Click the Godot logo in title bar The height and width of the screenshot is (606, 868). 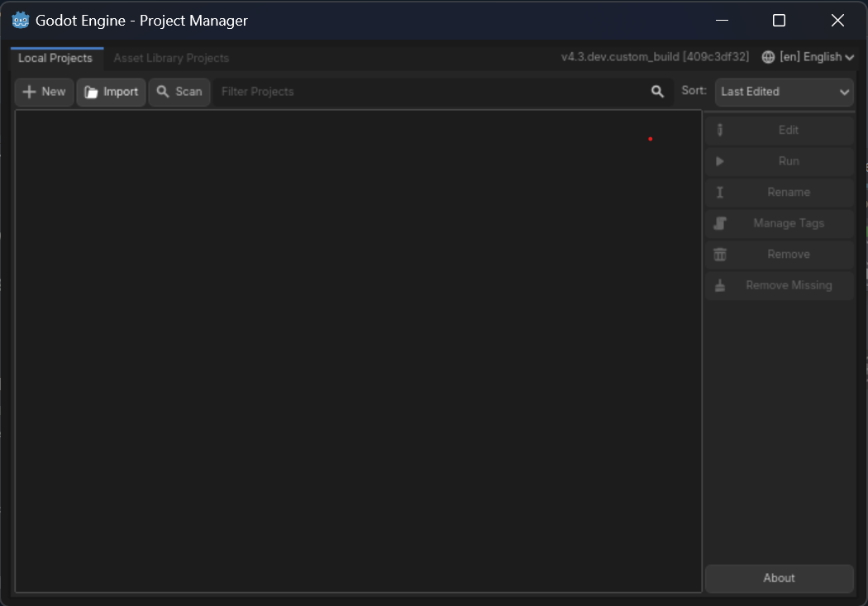tap(21, 21)
